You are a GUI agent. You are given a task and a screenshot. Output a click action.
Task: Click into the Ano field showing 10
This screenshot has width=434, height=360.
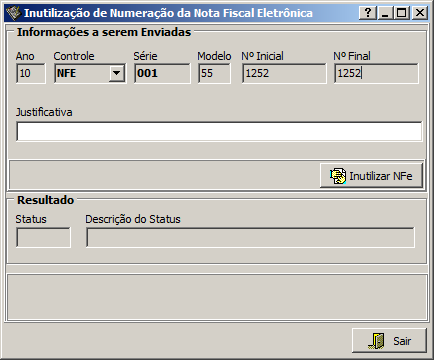coord(31,73)
